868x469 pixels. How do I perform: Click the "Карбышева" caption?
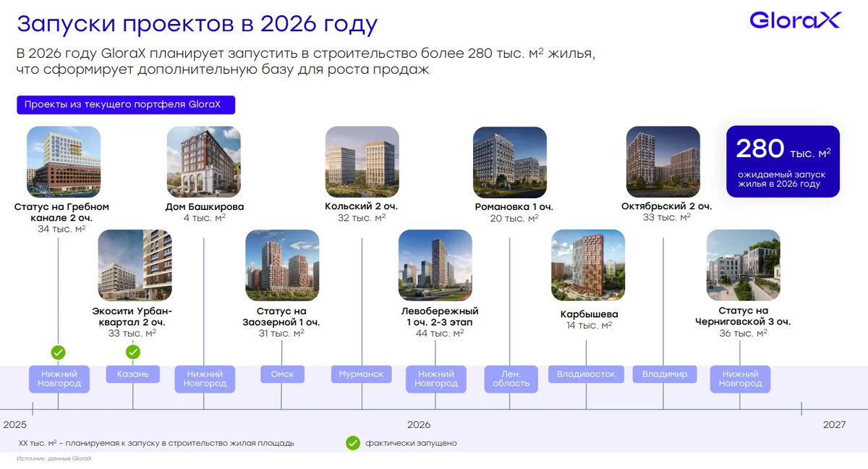(590, 314)
